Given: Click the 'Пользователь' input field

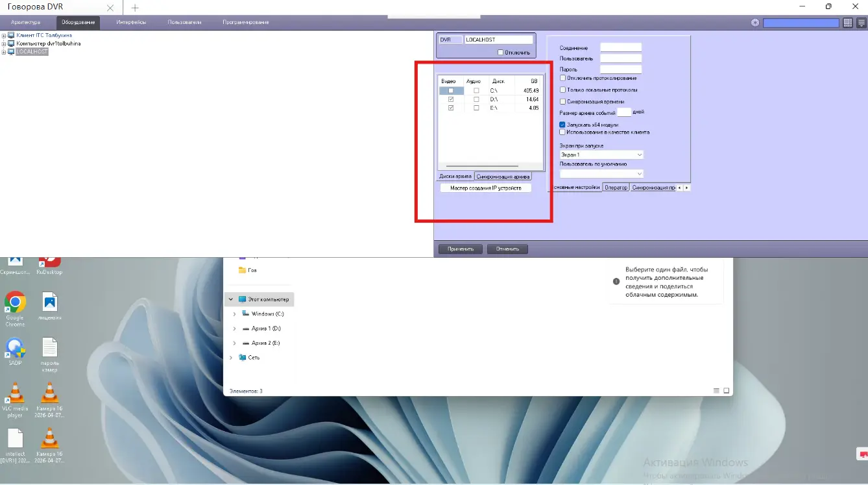Looking at the screenshot, I should [621, 58].
